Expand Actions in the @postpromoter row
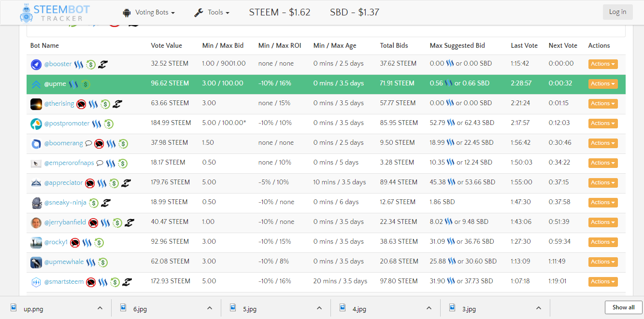 tap(603, 124)
